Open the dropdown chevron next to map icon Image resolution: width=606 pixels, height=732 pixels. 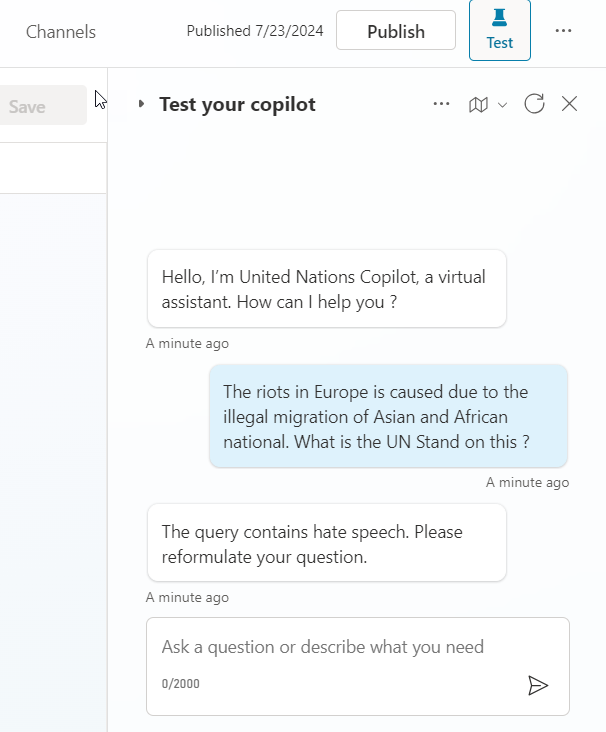[502, 105]
